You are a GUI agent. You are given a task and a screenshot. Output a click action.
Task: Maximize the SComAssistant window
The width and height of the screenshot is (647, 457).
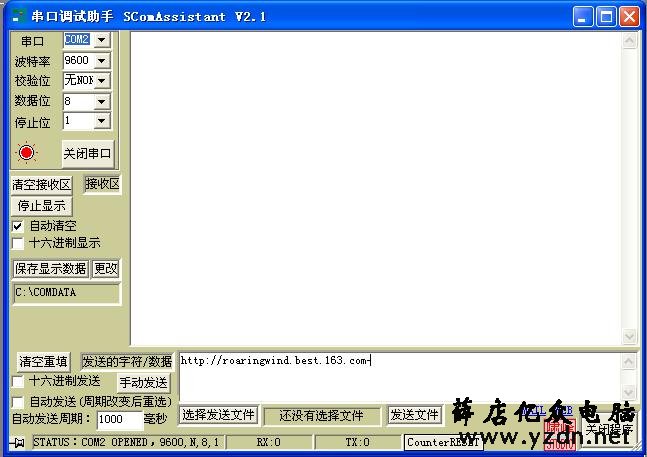pos(606,17)
